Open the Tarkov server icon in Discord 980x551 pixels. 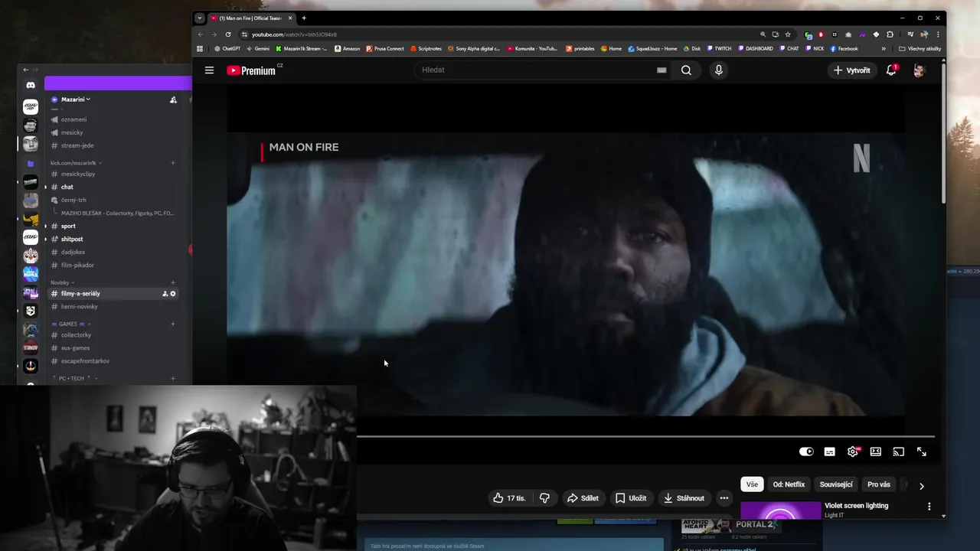tap(31, 347)
